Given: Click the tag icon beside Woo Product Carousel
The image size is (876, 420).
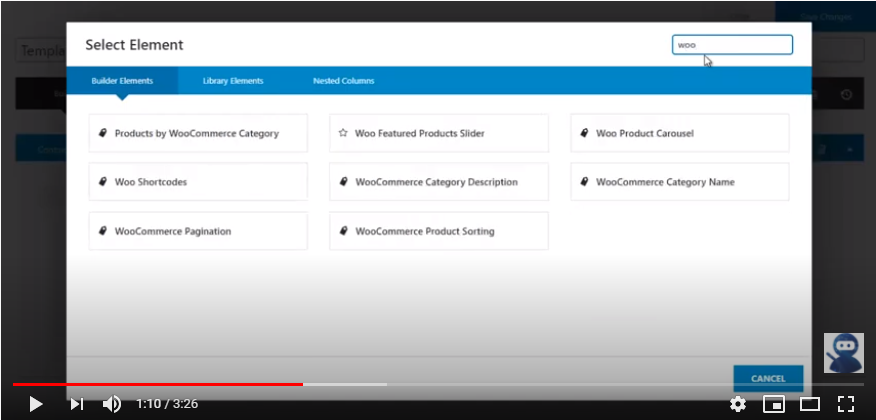Looking at the screenshot, I should click(x=584, y=133).
